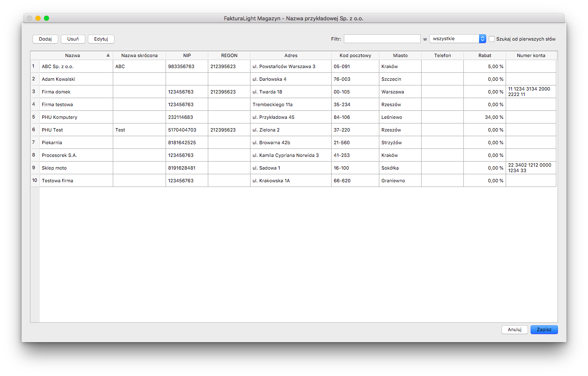Click the Usuń button
The height and width of the screenshot is (376, 588).
tap(73, 39)
